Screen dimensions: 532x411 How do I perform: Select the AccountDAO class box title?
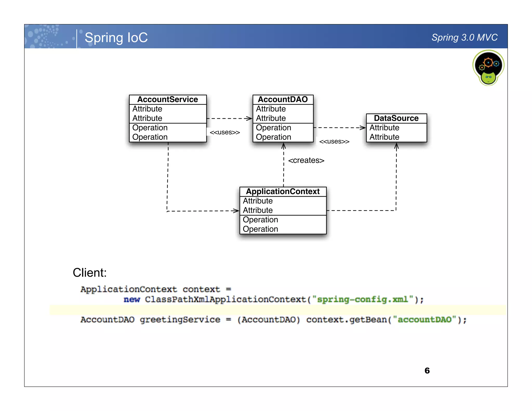[x=283, y=100]
